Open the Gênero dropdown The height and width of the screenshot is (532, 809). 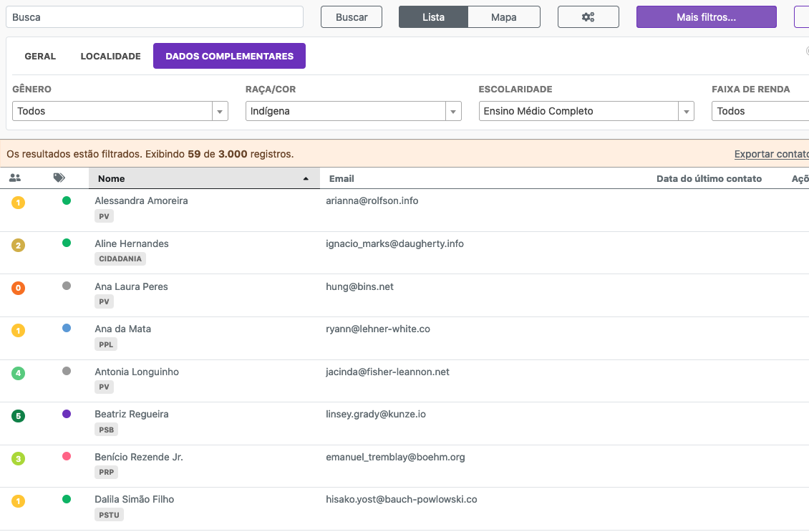tap(120, 111)
